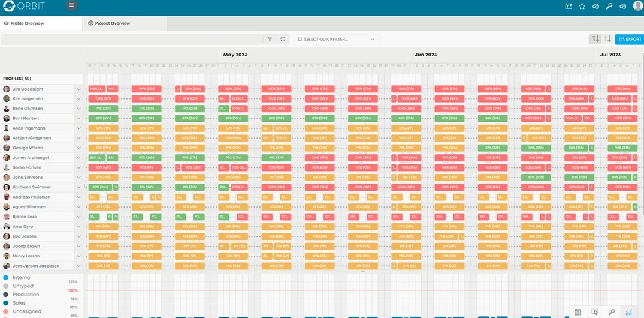
Task: Click Henry Larson's profile photo
Action: [x=7, y=256]
